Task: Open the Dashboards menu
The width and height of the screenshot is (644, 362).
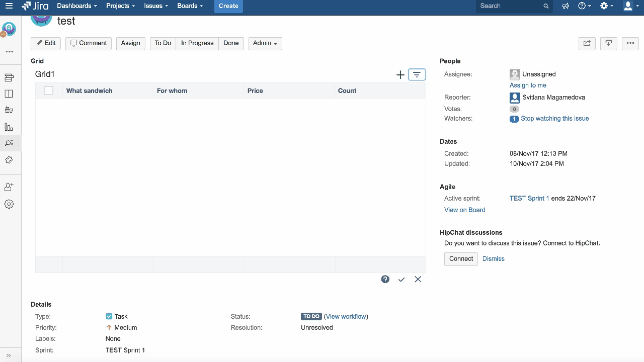Action: 74,6
